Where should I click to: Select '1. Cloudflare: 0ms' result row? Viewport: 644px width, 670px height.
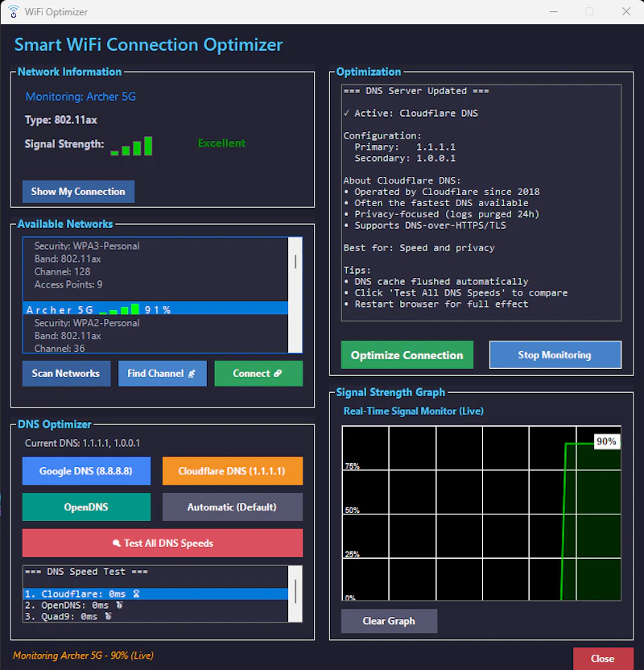[156, 593]
